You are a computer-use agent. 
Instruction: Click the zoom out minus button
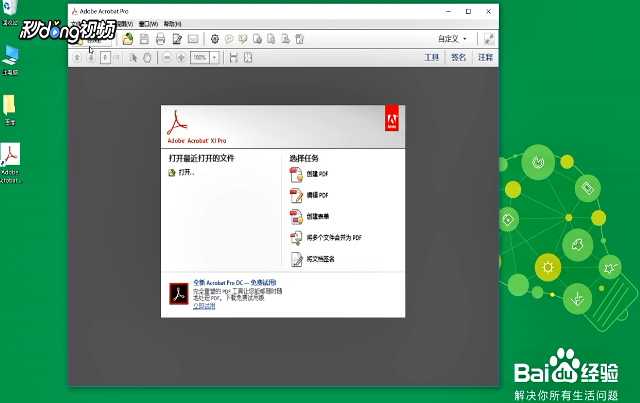(167, 58)
